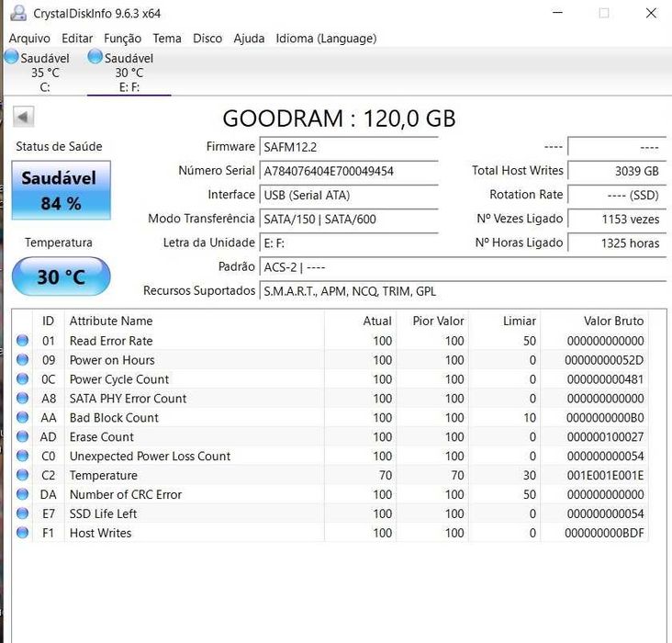Click the Attribute Name column header
This screenshot has height=643, width=672.
[x=111, y=321]
